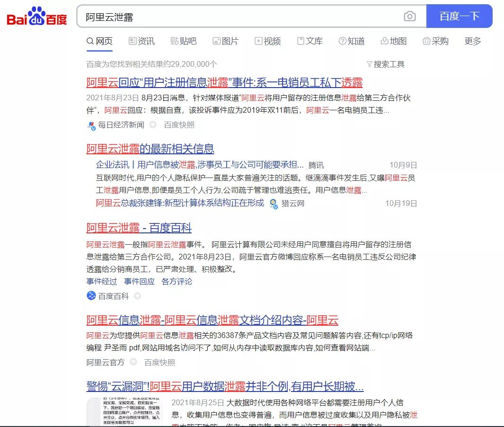Open result 警惕云漏洞 阿里云用户数据泄露
Image resolution: width=504 pixels, height=427 pixels.
pyautogui.click(x=225, y=386)
